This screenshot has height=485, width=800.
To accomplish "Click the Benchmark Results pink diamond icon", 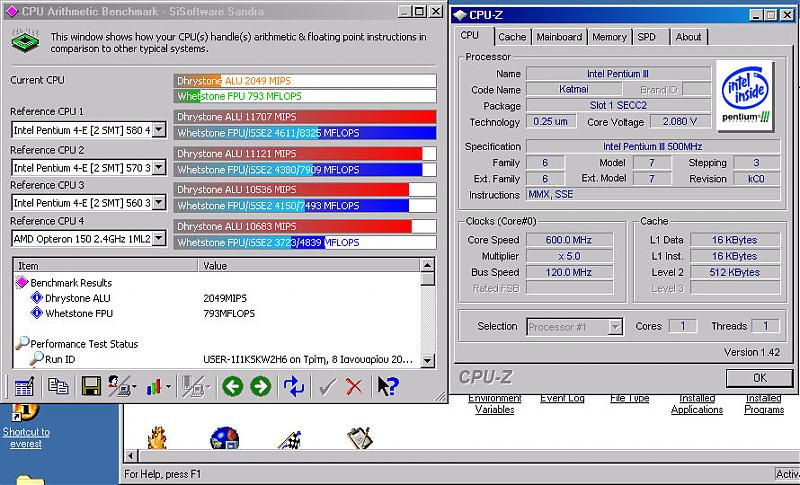I will pos(22,282).
